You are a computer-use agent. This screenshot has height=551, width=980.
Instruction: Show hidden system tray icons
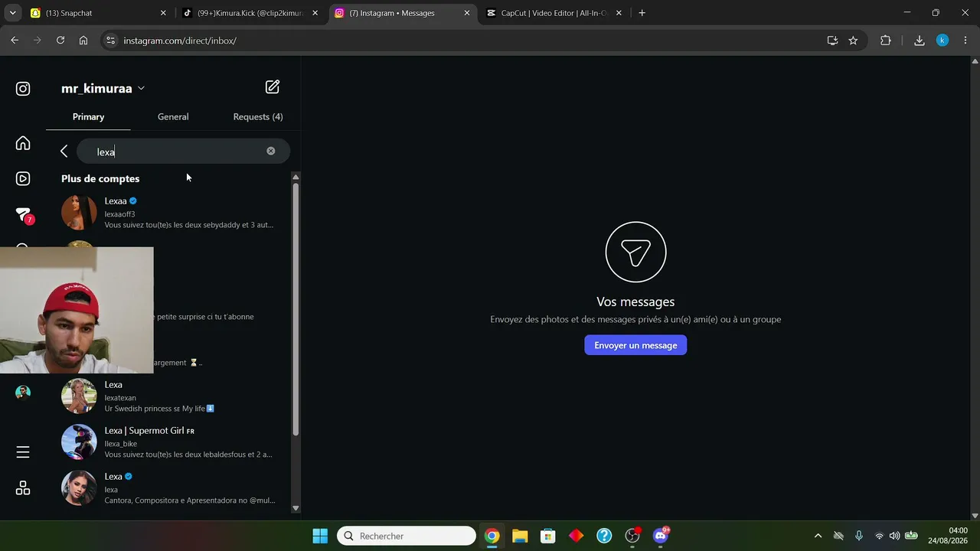click(x=818, y=536)
